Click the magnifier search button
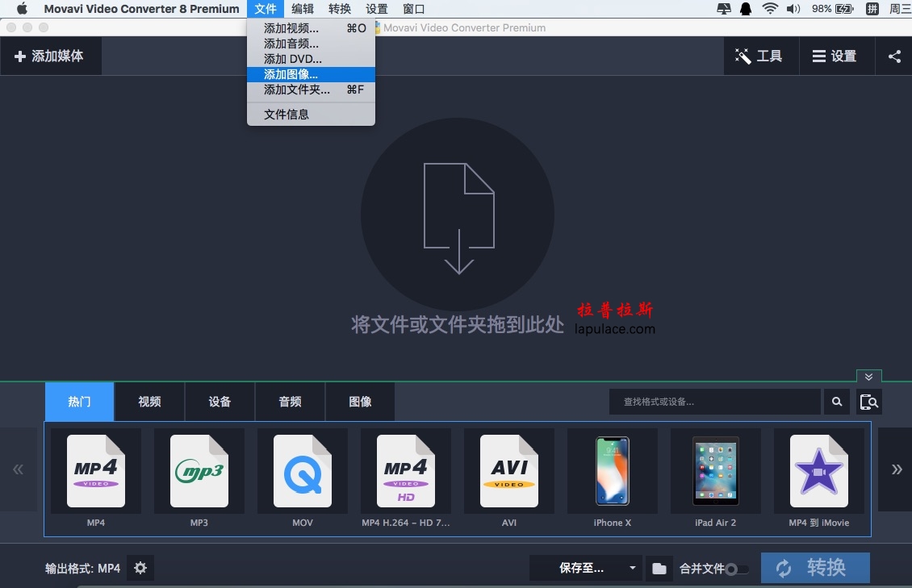912x588 pixels. pyautogui.click(x=837, y=402)
